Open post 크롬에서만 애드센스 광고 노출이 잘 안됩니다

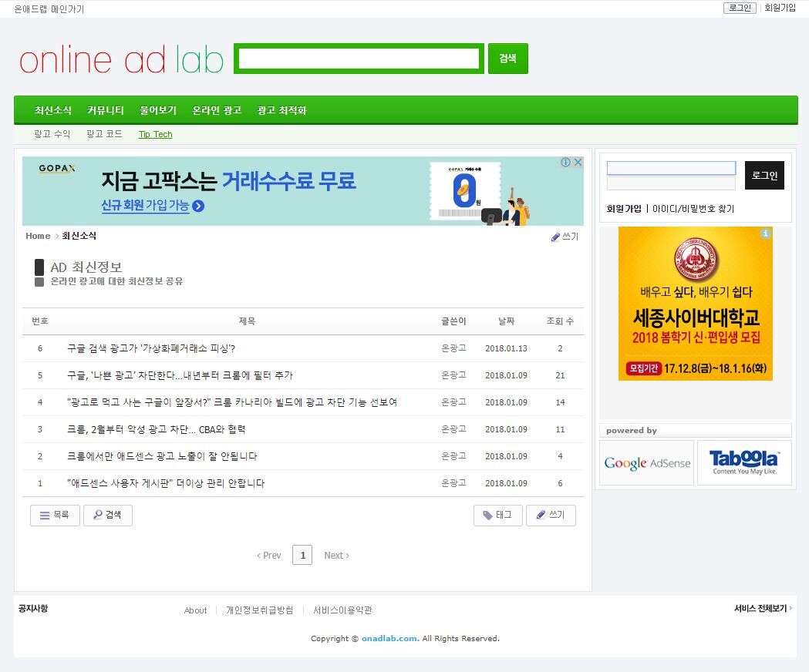point(162,456)
